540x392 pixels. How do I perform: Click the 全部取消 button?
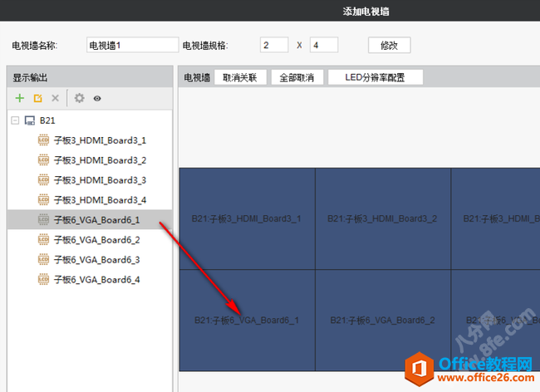pos(297,77)
